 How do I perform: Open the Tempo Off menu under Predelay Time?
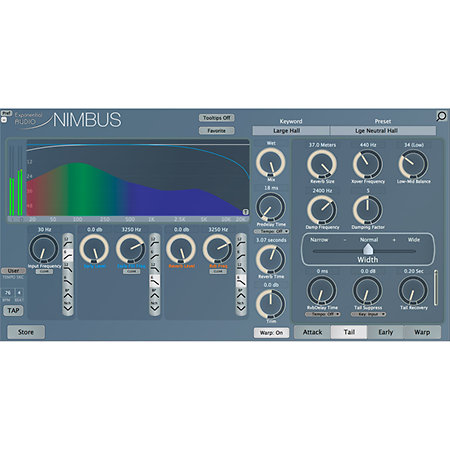click(x=271, y=231)
